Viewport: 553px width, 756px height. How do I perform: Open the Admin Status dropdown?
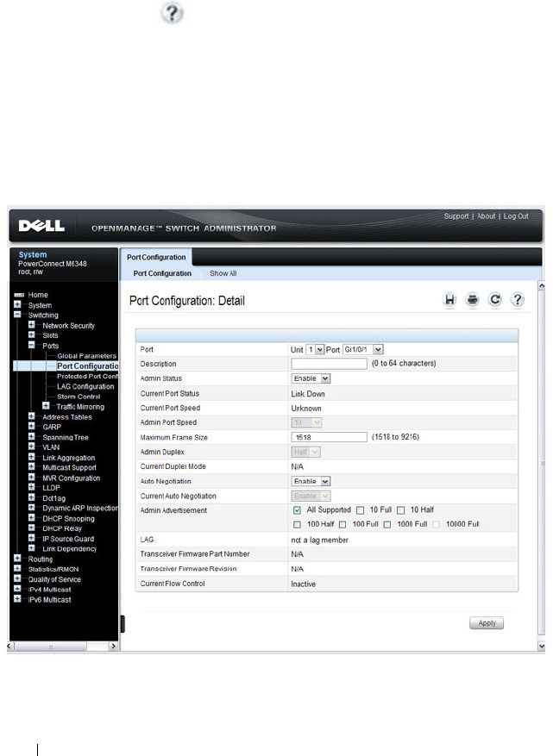click(x=311, y=379)
